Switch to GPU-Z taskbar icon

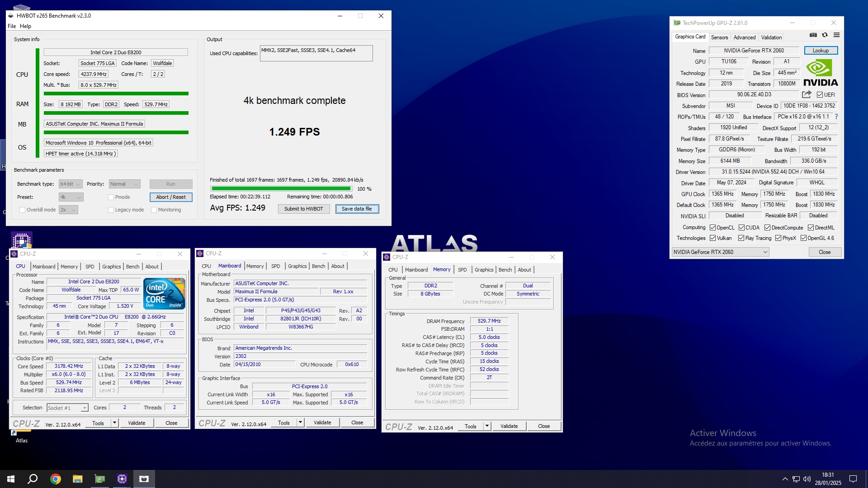pyautogui.click(x=99, y=479)
